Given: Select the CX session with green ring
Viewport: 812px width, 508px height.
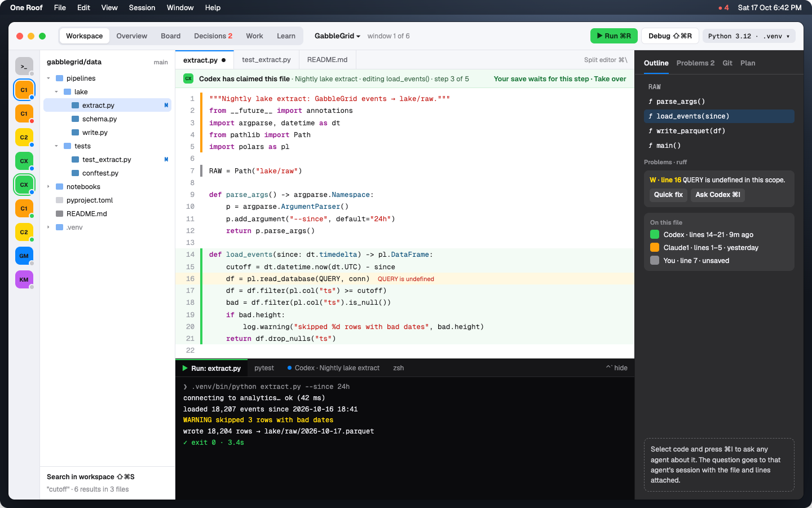Looking at the screenshot, I should point(24,185).
